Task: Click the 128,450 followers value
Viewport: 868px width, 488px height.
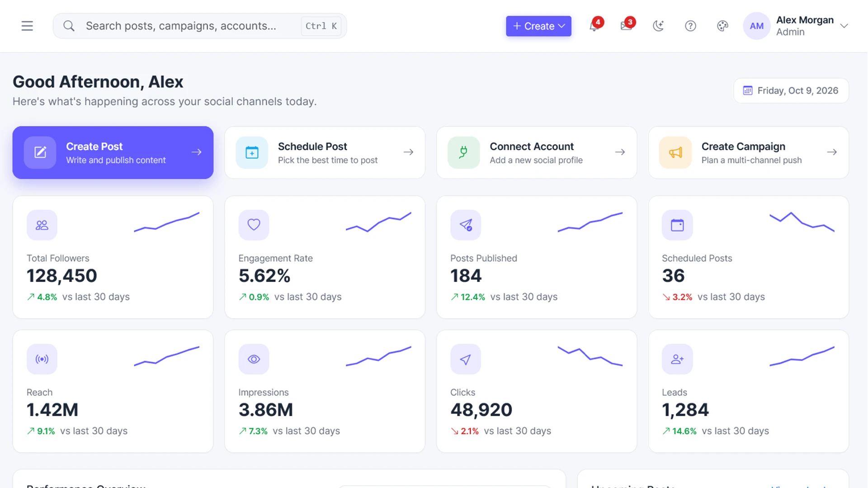Action: tap(62, 276)
